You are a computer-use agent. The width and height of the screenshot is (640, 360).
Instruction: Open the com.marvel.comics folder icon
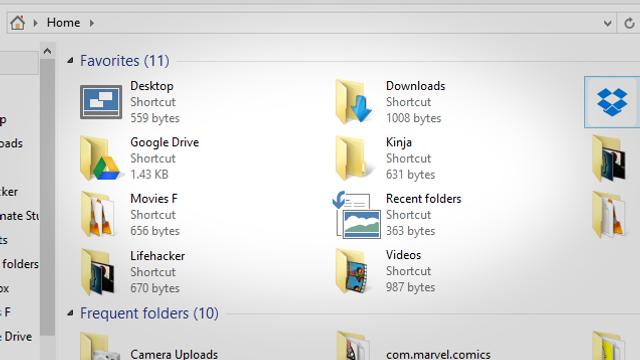353,346
